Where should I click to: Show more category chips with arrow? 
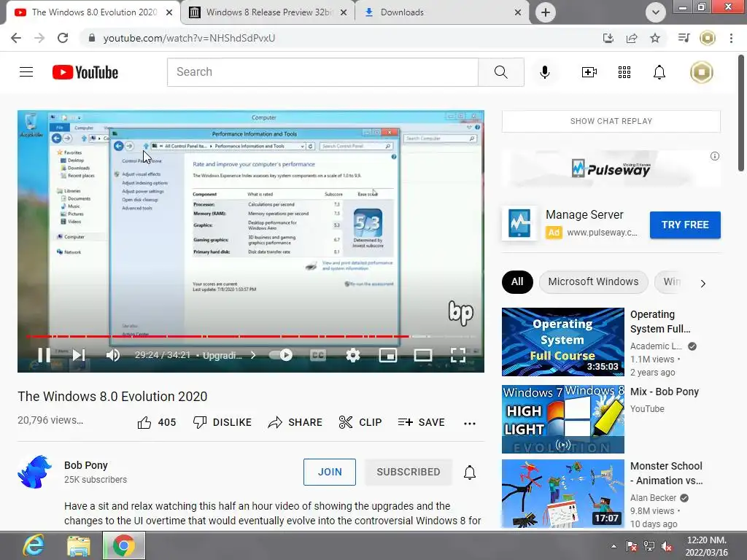pos(703,284)
